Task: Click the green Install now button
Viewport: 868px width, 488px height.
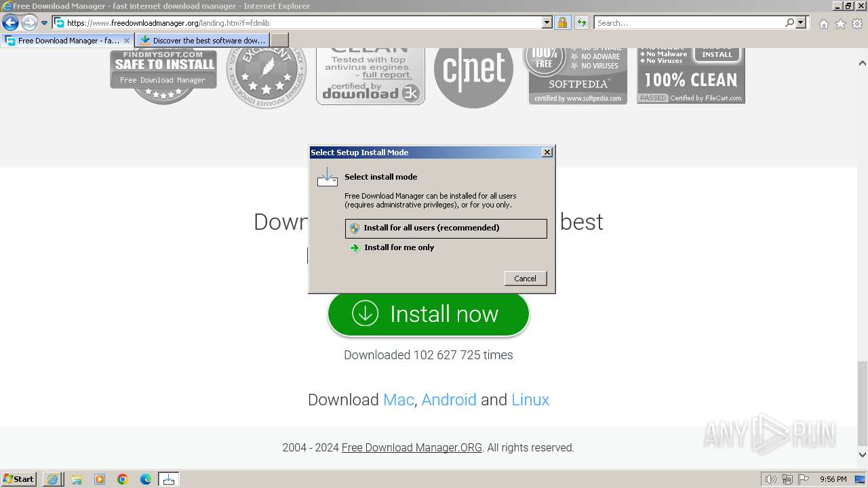Action: click(x=428, y=314)
